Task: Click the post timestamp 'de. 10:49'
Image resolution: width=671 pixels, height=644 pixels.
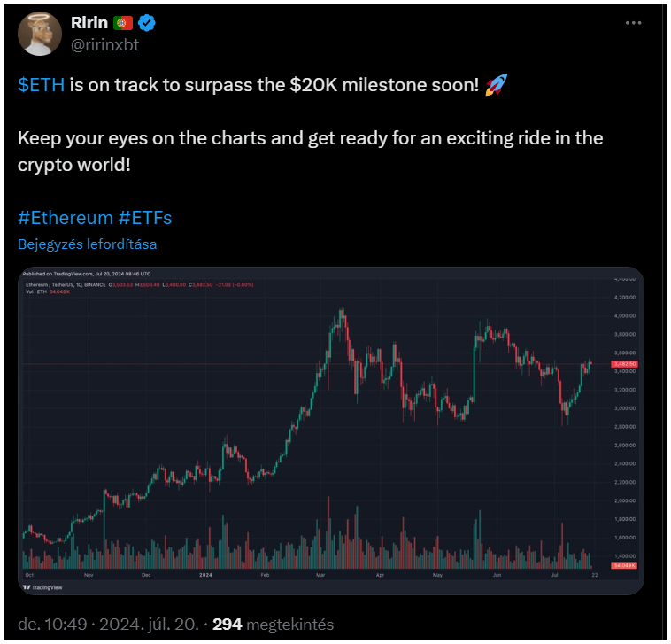Action: (52, 625)
